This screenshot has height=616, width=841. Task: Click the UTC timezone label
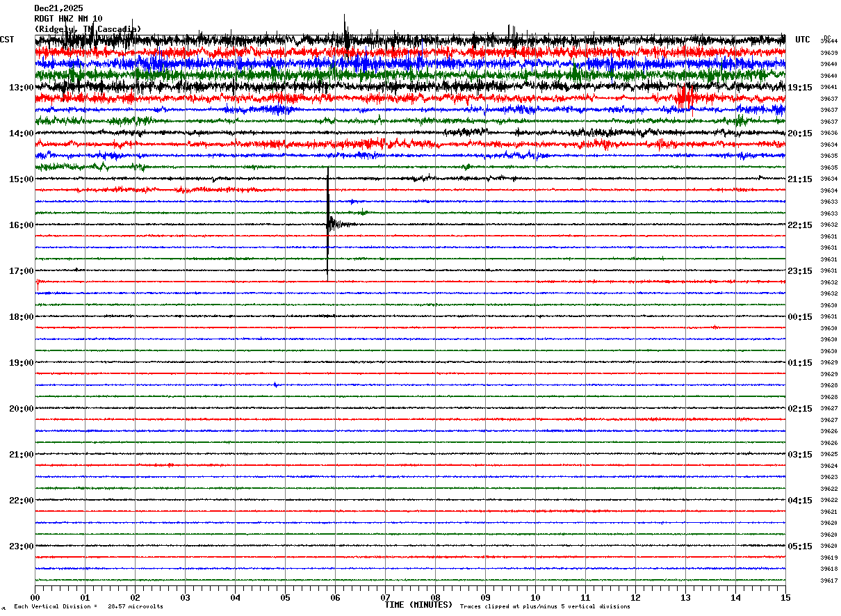(x=803, y=40)
